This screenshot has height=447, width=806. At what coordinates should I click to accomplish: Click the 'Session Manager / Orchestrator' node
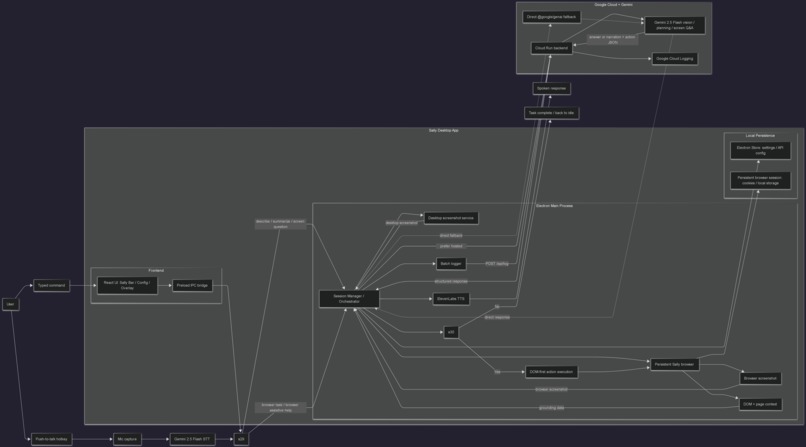(x=349, y=299)
